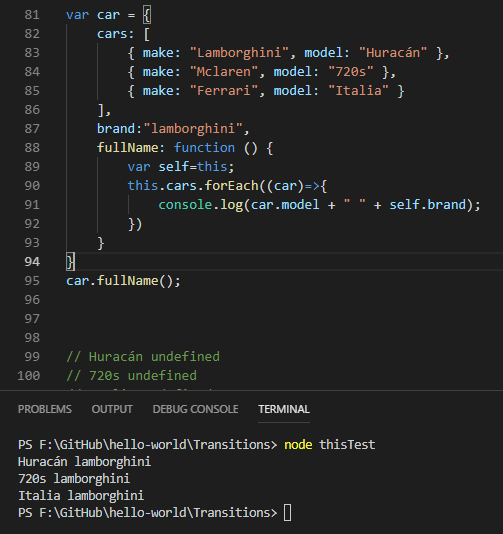Select the DEBUG CONSOLE tab
The image size is (503, 534).
pos(195,409)
